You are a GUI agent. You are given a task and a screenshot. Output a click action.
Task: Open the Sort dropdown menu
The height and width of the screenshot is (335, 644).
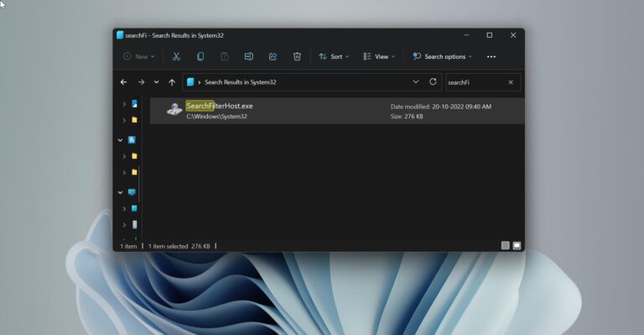tap(334, 57)
